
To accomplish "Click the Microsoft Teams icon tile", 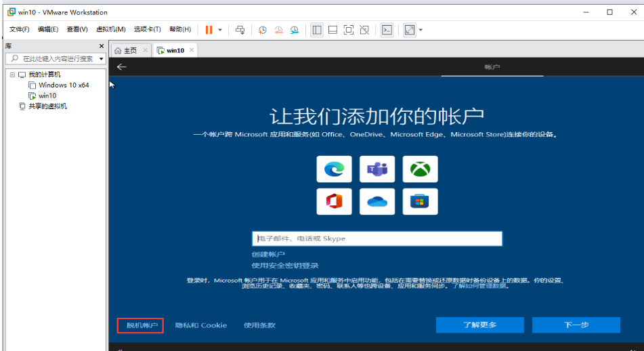I will coord(377,169).
